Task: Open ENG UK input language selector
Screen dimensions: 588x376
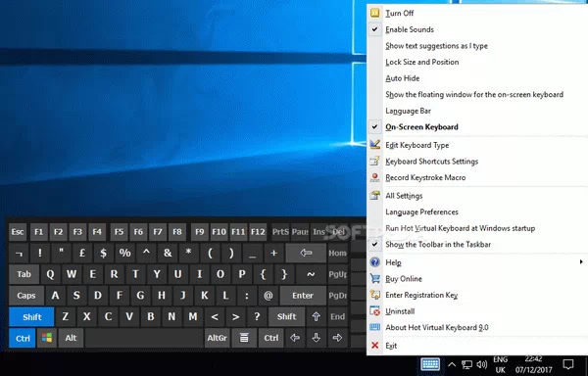Action: [500, 364]
